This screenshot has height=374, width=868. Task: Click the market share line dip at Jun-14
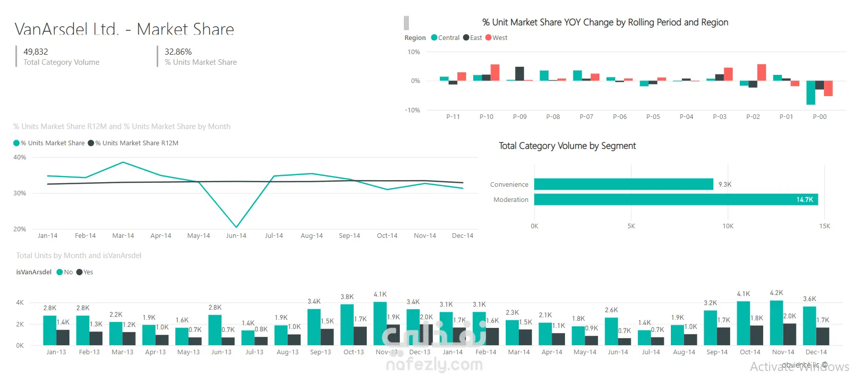click(x=236, y=227)
